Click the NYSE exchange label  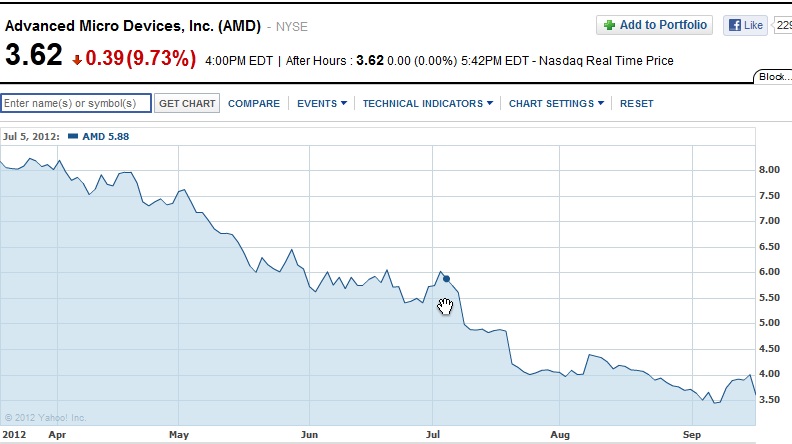[x=291, y=27]
